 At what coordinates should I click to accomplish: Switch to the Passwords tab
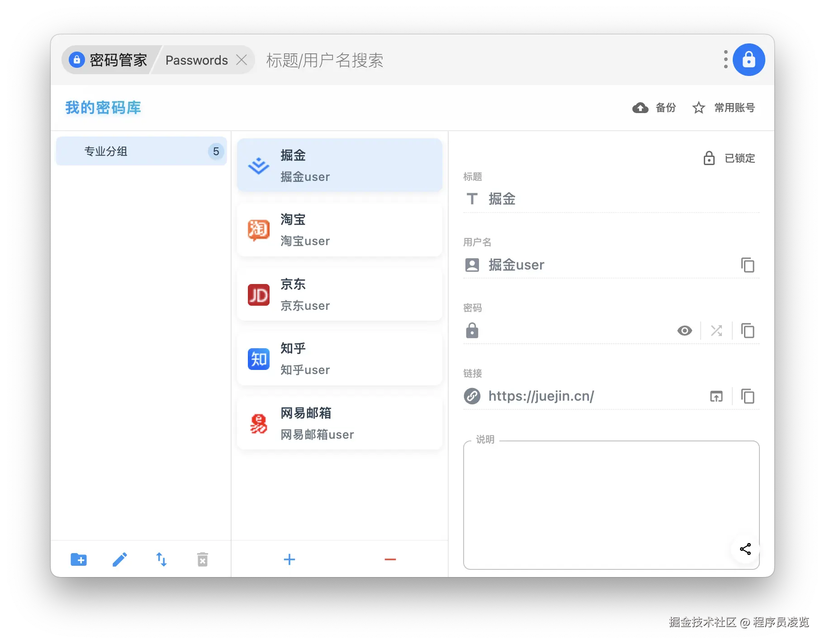(196, 60)
